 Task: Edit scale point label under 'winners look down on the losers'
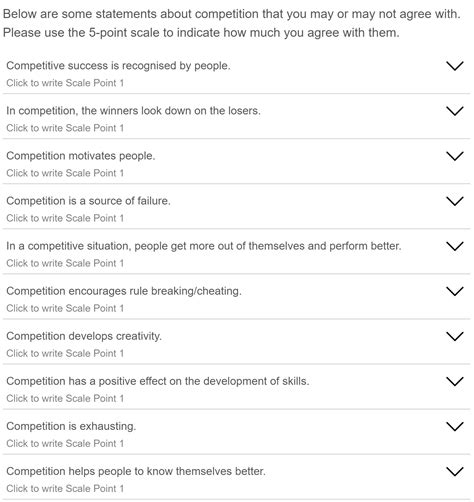pos(65,128)
